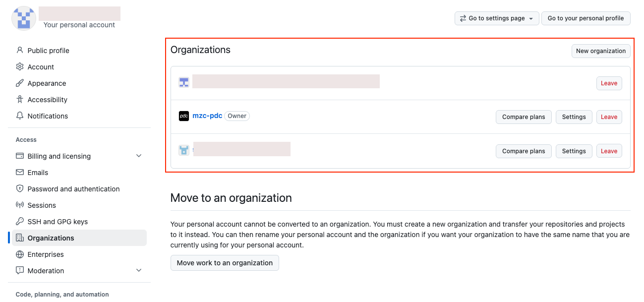Click the Accessibility figure icon
644x302 pixels.
[20, 100]
